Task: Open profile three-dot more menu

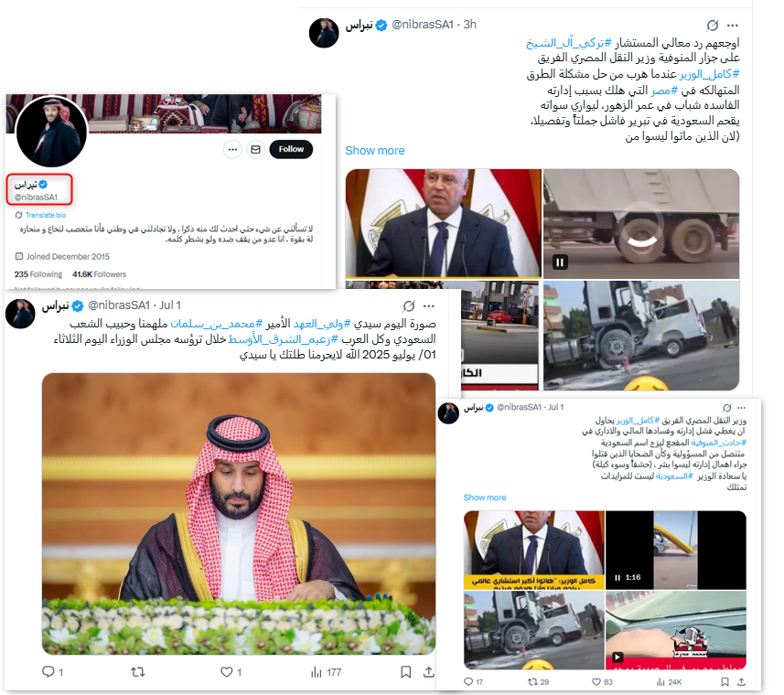Action: pos(232,149)
